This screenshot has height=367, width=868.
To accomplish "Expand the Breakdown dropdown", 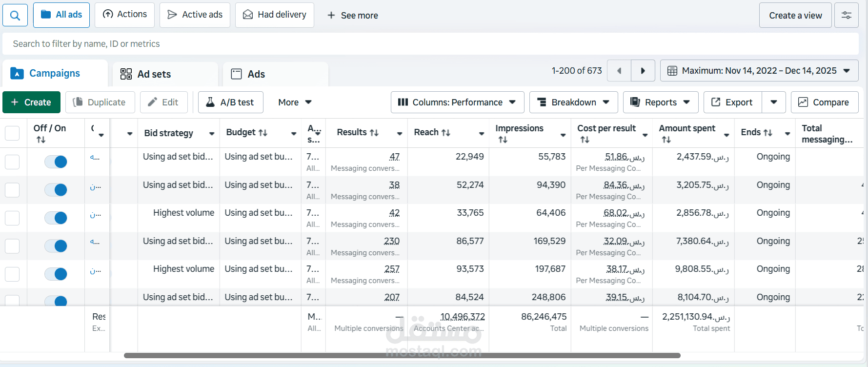I will 573,102.
